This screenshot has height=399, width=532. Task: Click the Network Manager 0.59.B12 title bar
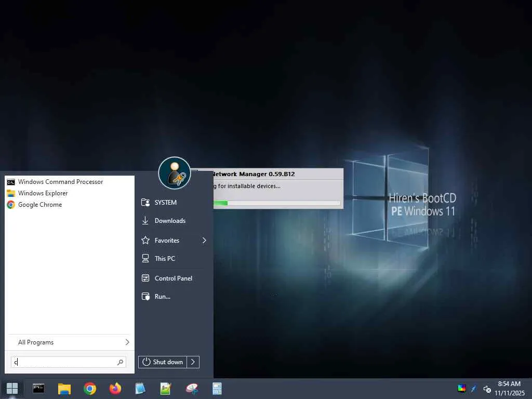point(278,174)
